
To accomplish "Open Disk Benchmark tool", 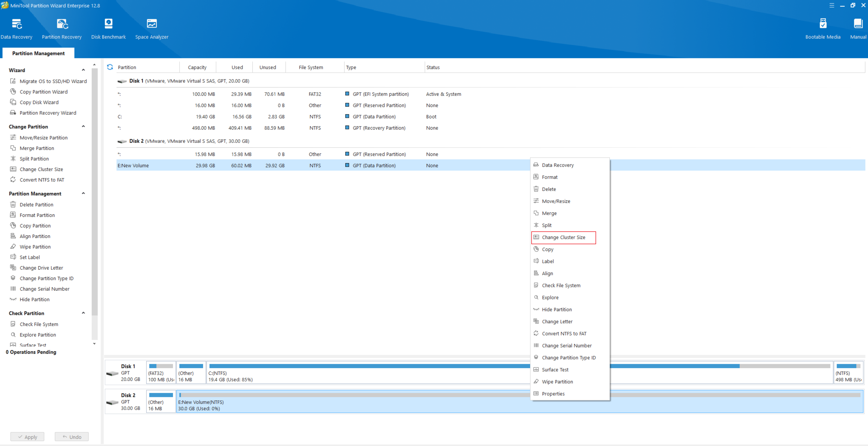I will tap(108, 29).
